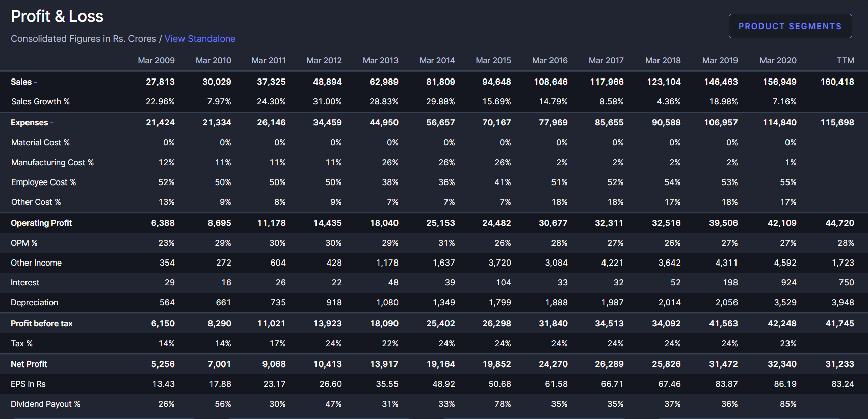This screenshot has height=419, width=868.
Task: Click the Sales Growth % row label
Action: tap(40, 102)
